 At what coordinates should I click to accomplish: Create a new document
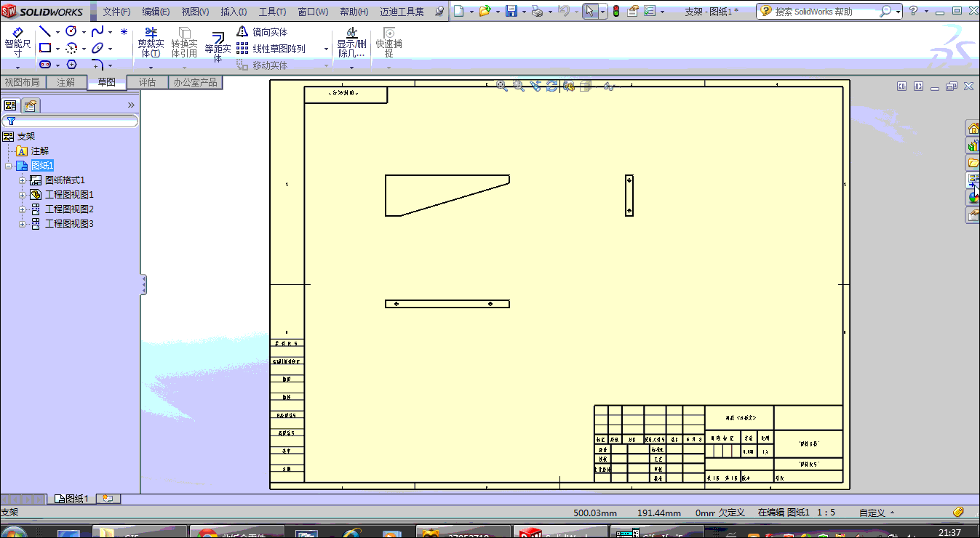click(458, 11)
